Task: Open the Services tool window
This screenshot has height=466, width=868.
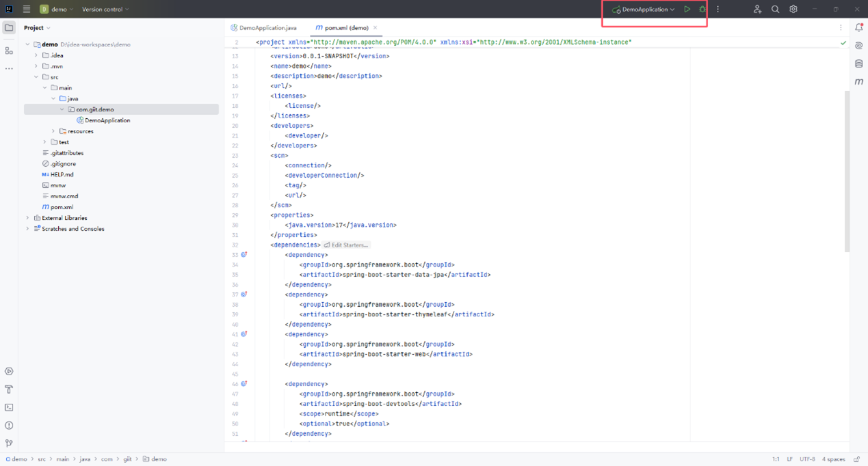Action: [x=9, y=372]
